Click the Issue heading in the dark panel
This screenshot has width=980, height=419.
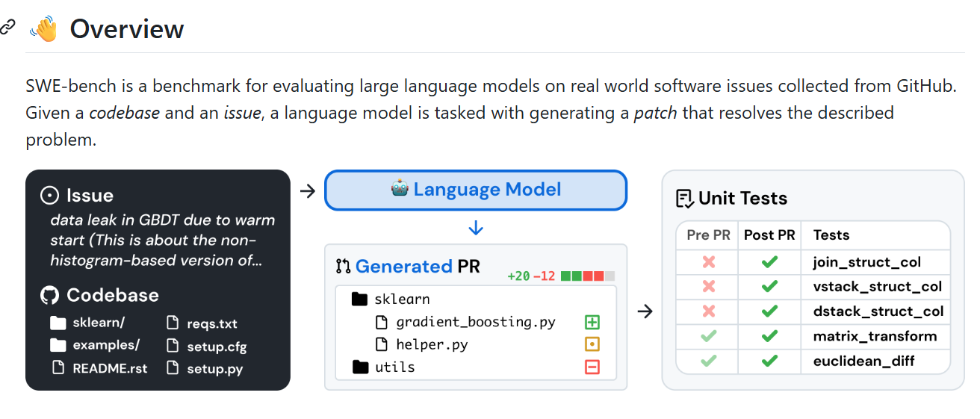[x=90, y=196]
